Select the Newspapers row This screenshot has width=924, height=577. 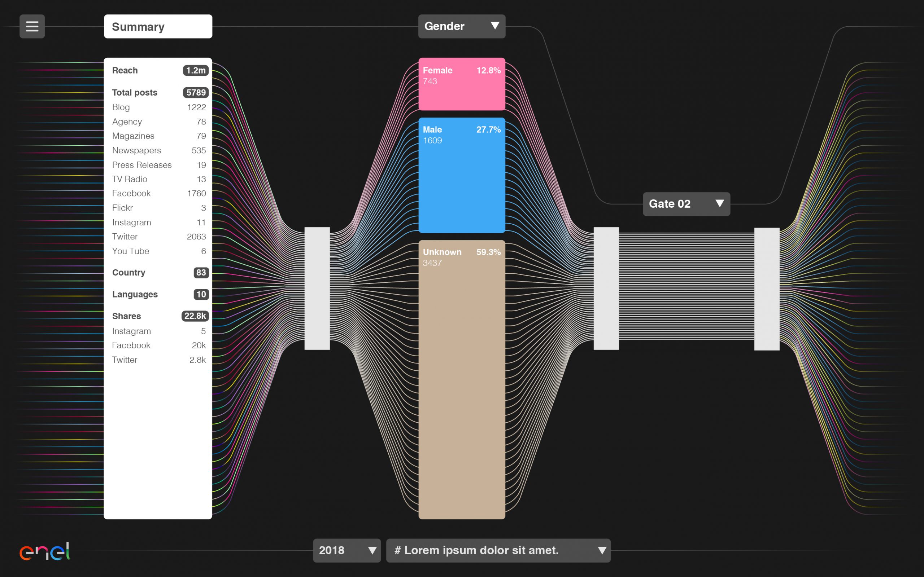pos(158,150)
